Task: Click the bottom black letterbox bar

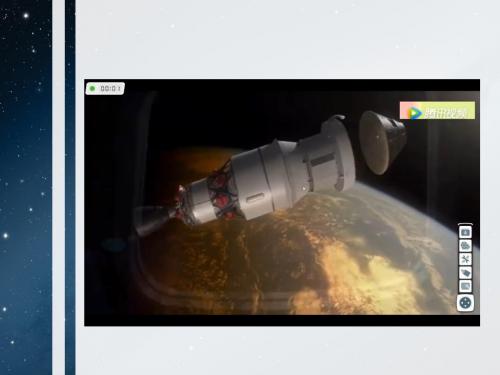Action: click(282, 320)
